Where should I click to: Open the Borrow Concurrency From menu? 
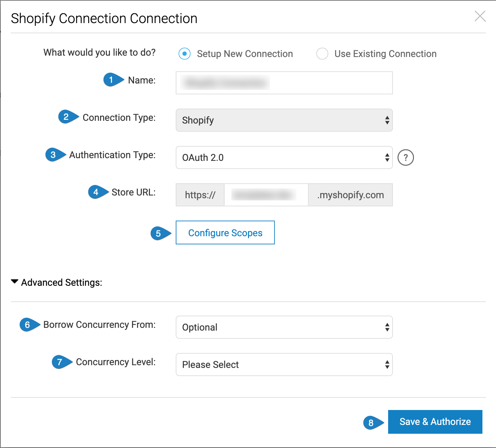284,327
